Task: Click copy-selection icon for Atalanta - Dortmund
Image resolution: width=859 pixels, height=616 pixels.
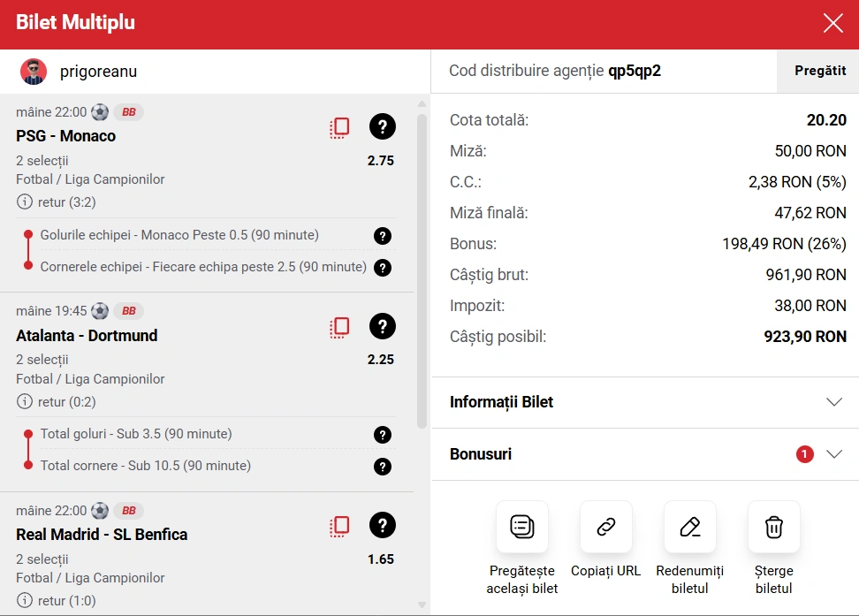Action: [339, 327]
